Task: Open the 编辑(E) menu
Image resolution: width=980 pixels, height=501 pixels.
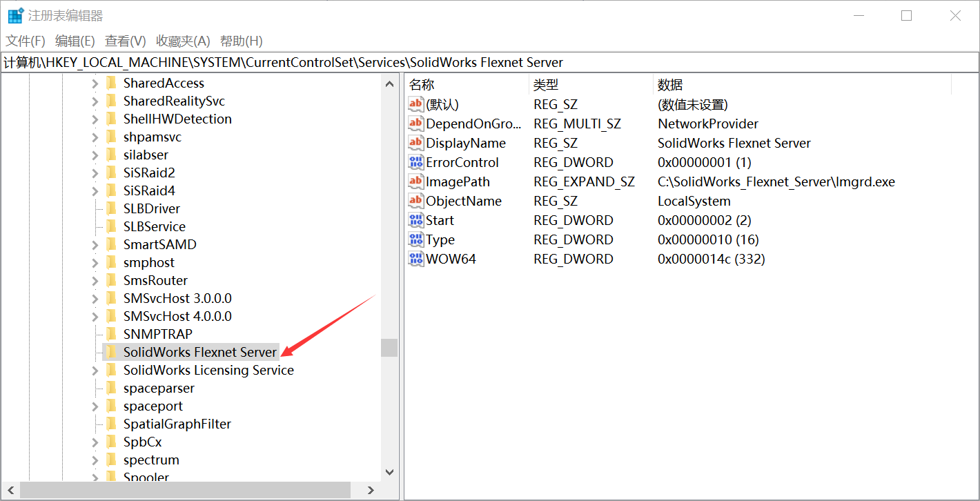Action: click(x=75, y=41)
